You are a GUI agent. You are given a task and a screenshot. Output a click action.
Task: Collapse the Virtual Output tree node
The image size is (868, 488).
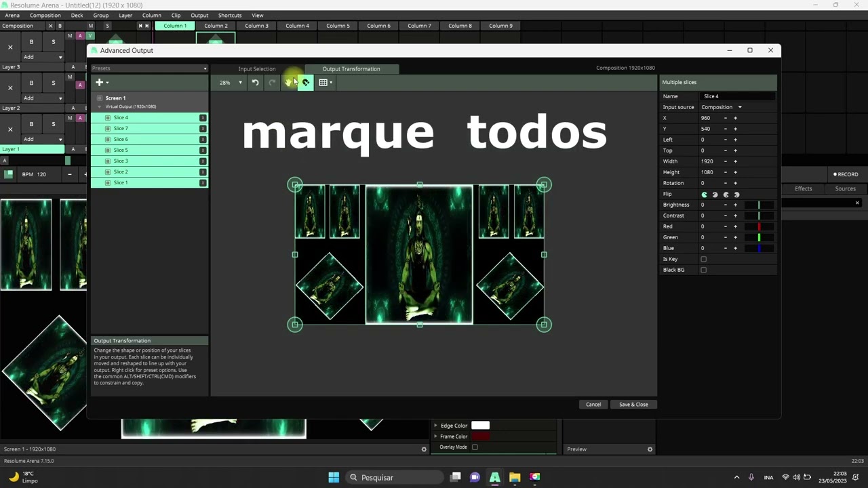[x=100, y=107]
